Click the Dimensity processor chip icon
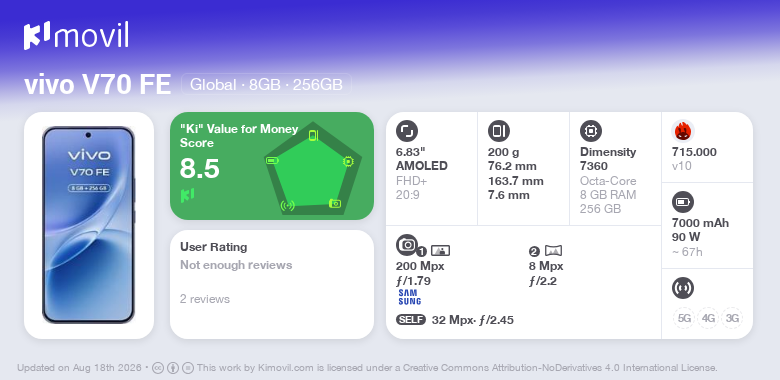780x380 pixels. click(590, 131)
